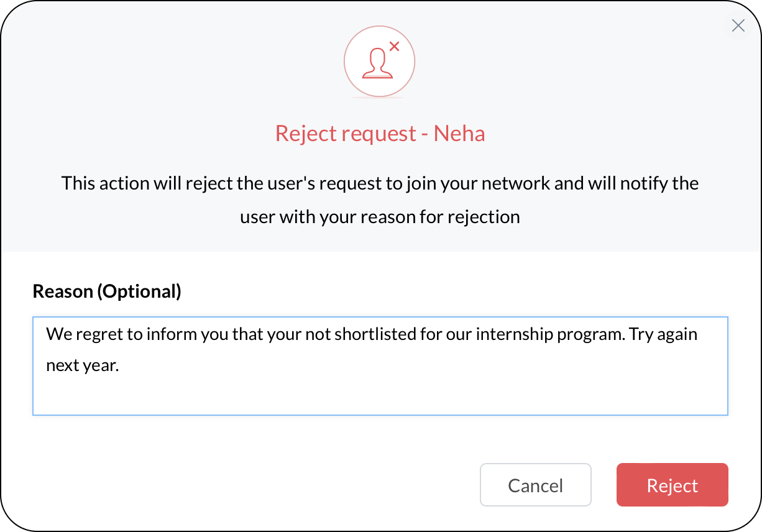This screenshot has width=762, height=532.
Task: Click the "user with your reason for rejection" line
Action: pyautogui.click(x=380, y=217)
